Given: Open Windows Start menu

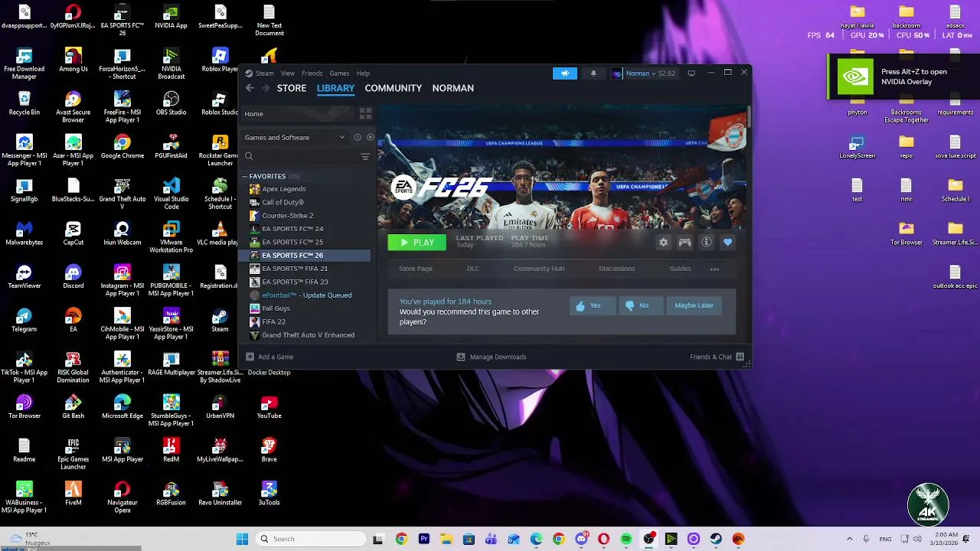Looking at the screenshot, I should click(x=242, y=540).
